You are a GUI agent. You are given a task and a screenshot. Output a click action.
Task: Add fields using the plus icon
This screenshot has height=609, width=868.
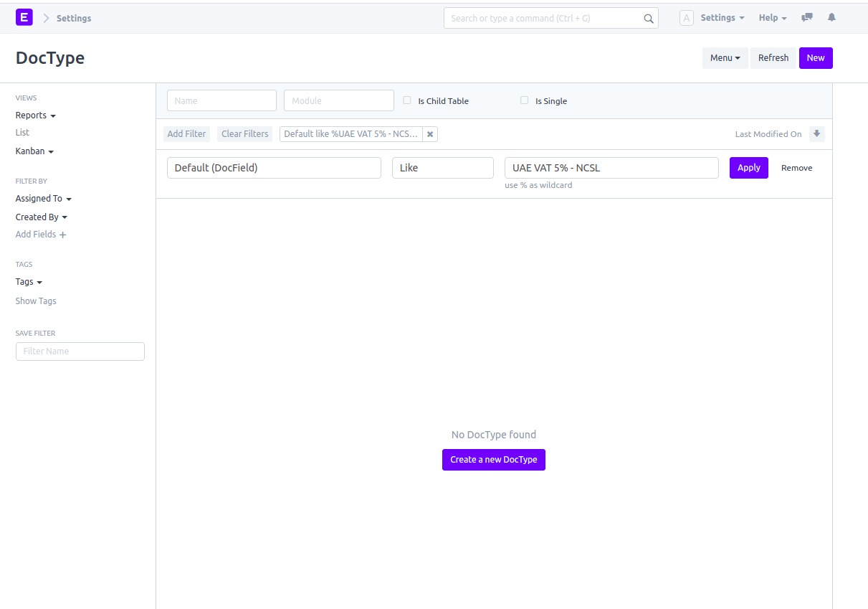(x=63, y=235)
